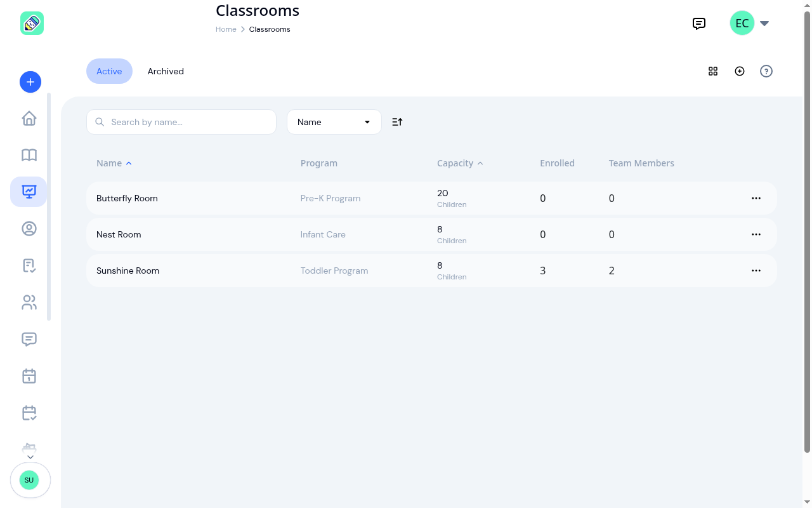Viewport: 812px width, 508px height.
Task: Click the blue plus button in sidebar
Action: pos(30,82)
